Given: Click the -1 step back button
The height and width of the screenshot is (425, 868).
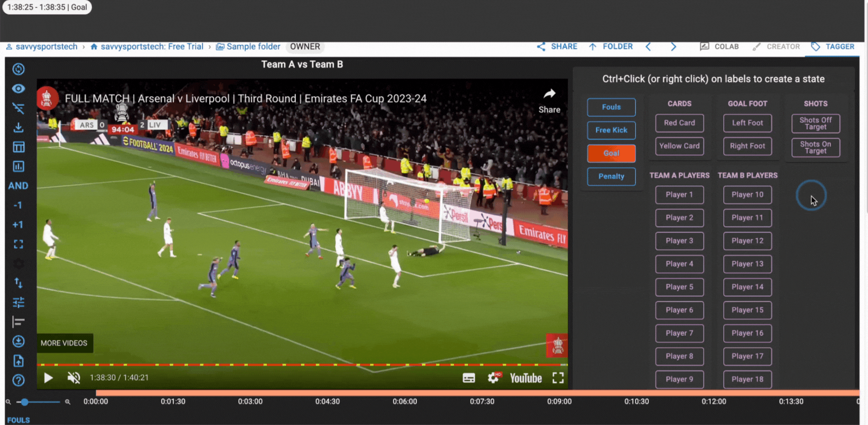Looking at the screenshot, I should tap(18, 205).
